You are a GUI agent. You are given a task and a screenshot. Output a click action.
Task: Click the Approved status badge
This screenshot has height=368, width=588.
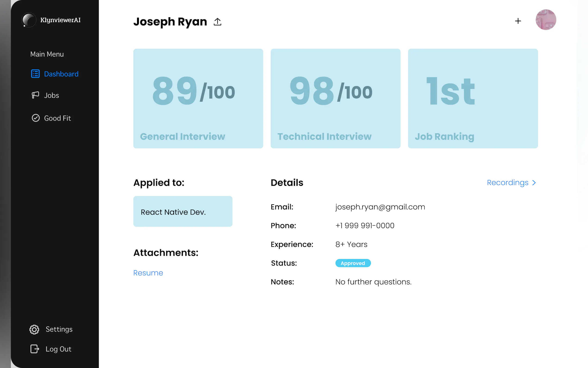pos(353,263)
